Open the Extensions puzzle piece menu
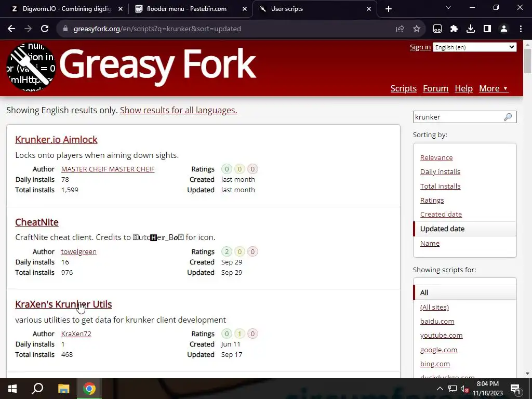 click(x=454, y=29)
